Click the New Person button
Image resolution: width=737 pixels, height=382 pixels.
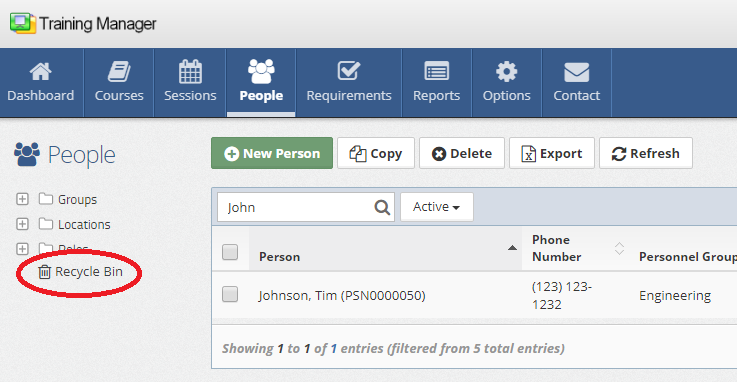[272, 153]
